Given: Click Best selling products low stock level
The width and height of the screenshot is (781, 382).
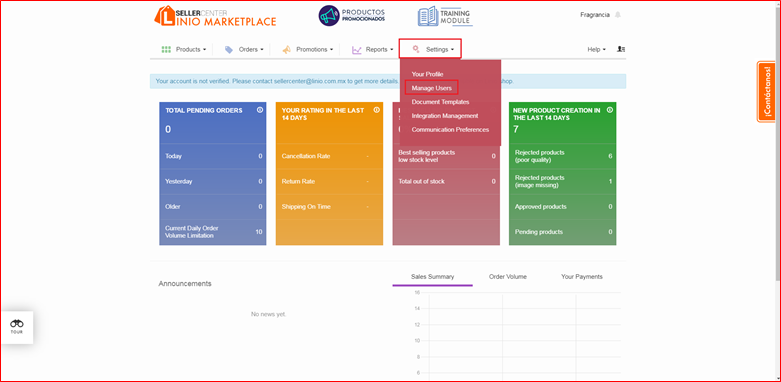Looking at the screenshot, I should (446, 156).
